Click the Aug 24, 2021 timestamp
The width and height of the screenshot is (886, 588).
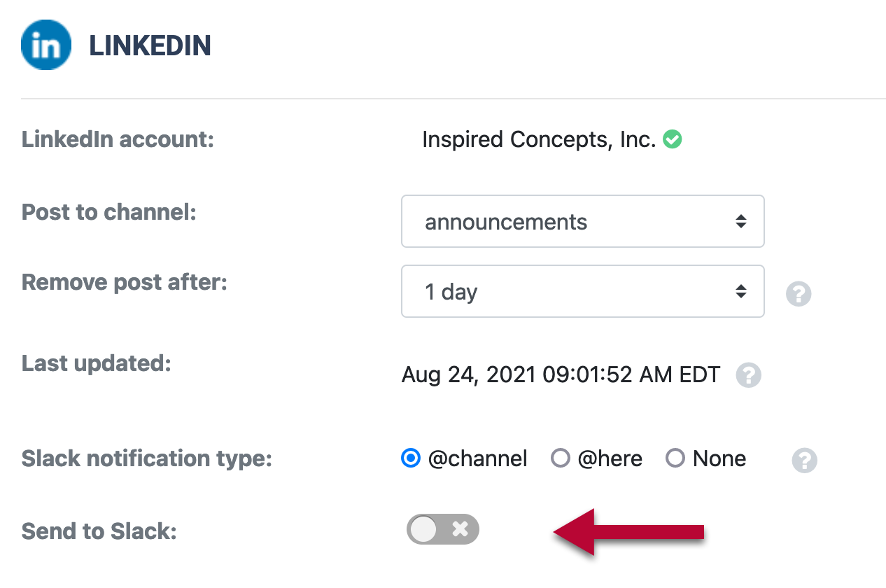click(561, 375)
